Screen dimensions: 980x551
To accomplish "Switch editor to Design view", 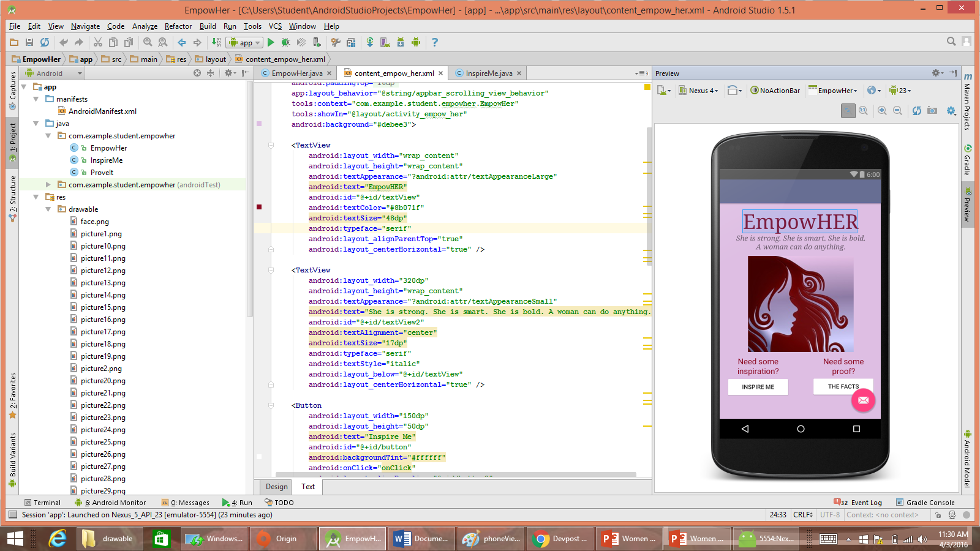I will [x=276, y=487].
